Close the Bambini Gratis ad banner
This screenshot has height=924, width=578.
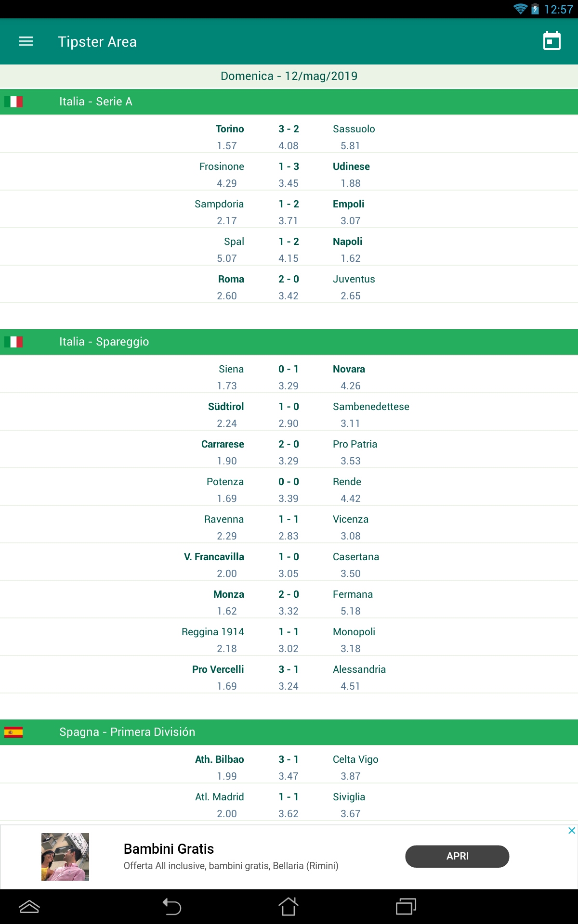tap(572, 831)
